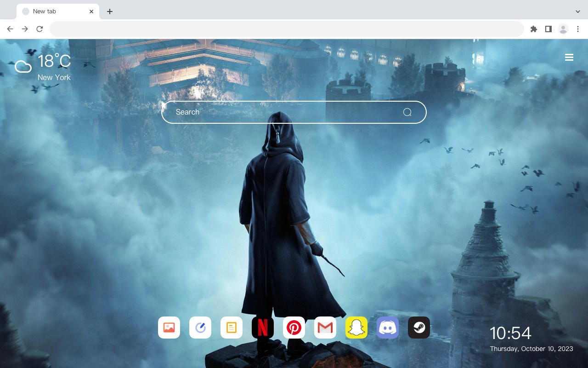Focus the browser address bar
588x368 pixels.
coord(287,29)
